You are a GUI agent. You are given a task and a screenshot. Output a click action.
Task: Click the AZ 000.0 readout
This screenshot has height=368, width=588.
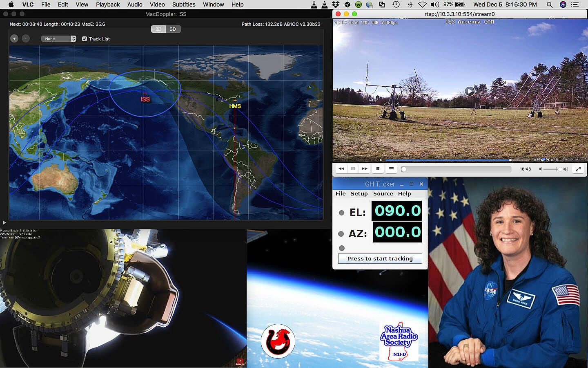(x=397, y=232)
